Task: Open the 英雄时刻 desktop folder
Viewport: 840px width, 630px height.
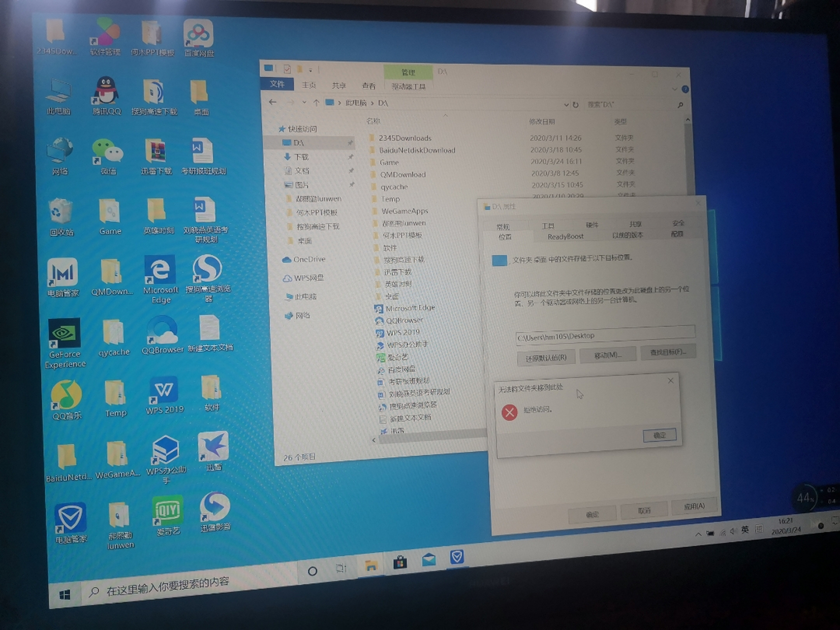Action: [158, 216]
